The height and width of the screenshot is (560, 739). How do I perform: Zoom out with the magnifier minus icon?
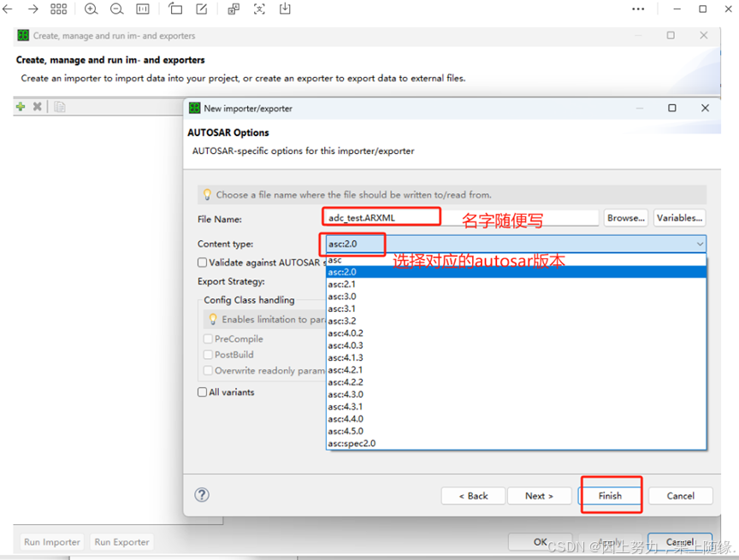click(x=116, y=9)
